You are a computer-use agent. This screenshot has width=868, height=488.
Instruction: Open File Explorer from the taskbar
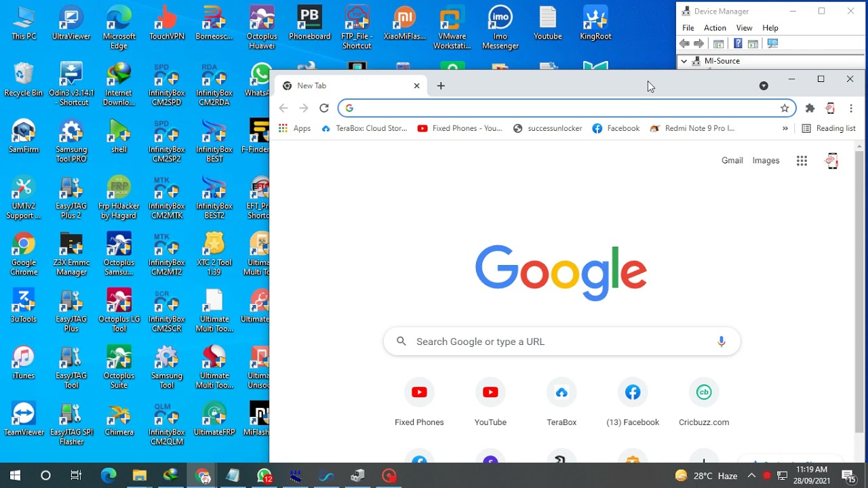[140, 476]
